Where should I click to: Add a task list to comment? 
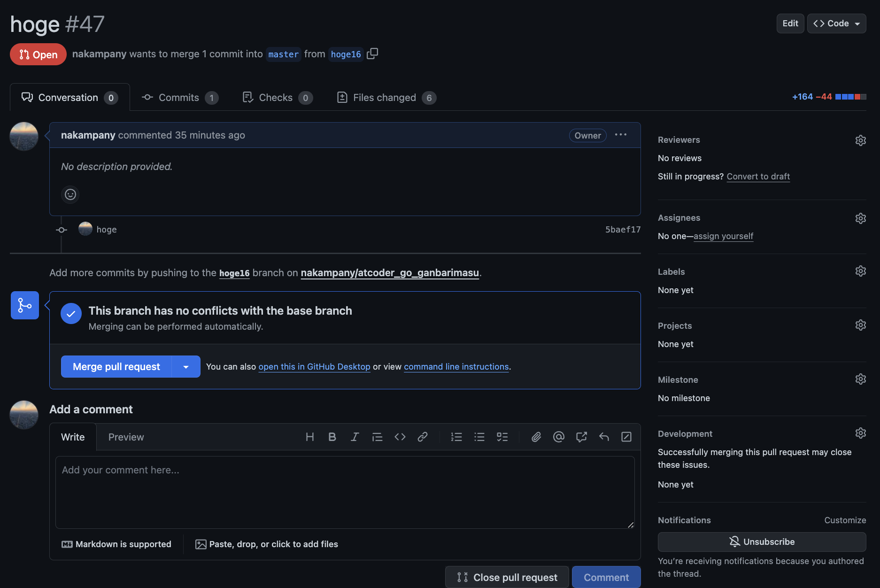tap(502, 437)
